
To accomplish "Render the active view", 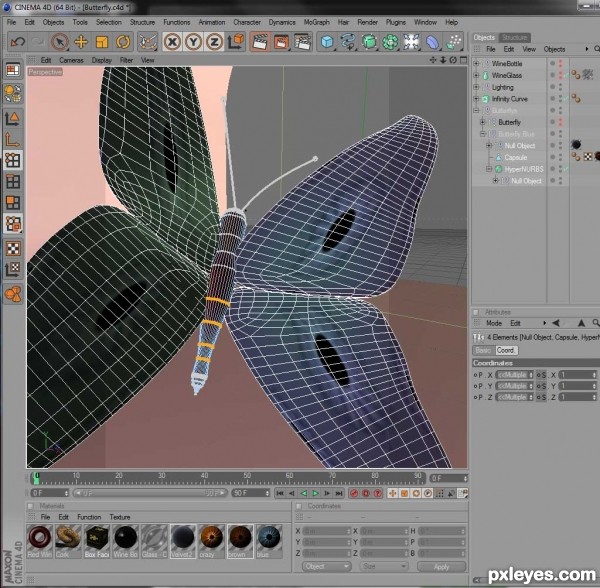I will [x=260, y=42].
